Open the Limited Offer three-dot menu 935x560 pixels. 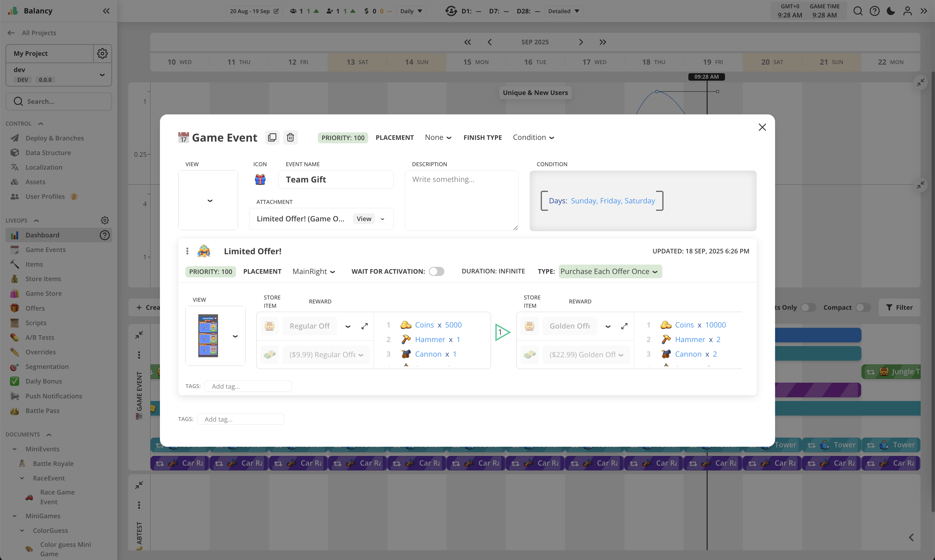tap(187, 251)
